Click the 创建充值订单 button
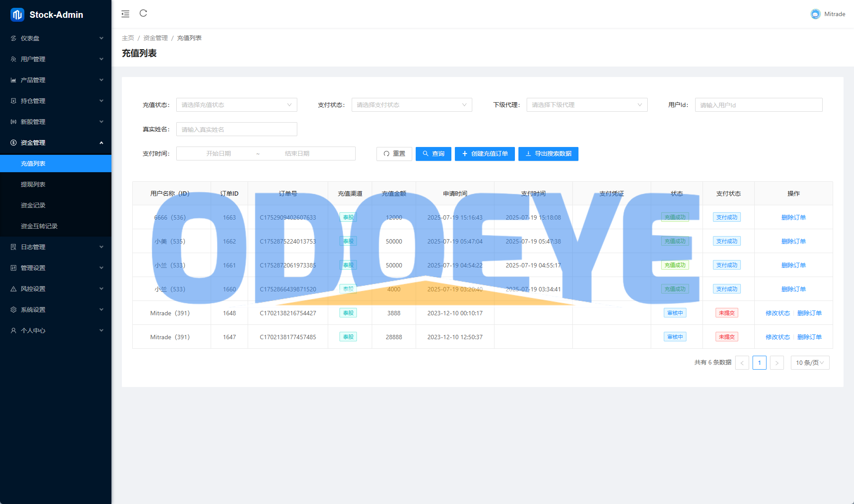854x504 pixels. pos(484,154)
